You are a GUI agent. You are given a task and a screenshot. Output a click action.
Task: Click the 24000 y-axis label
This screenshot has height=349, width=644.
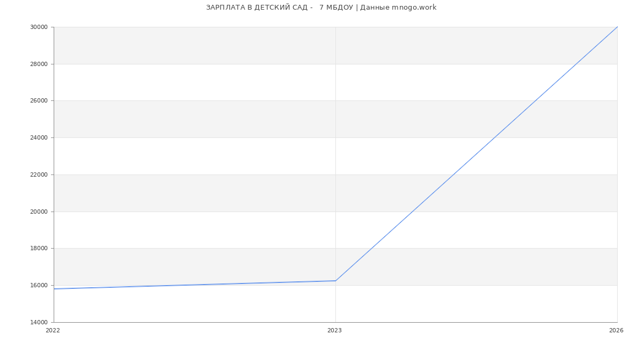pos(40,138)
